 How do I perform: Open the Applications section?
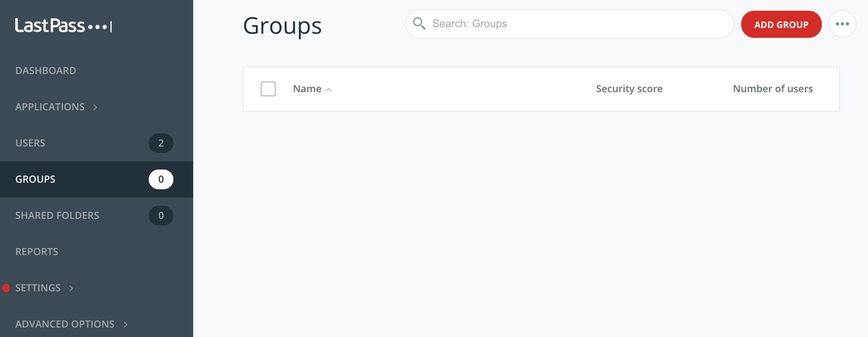[x=50, y=107]
